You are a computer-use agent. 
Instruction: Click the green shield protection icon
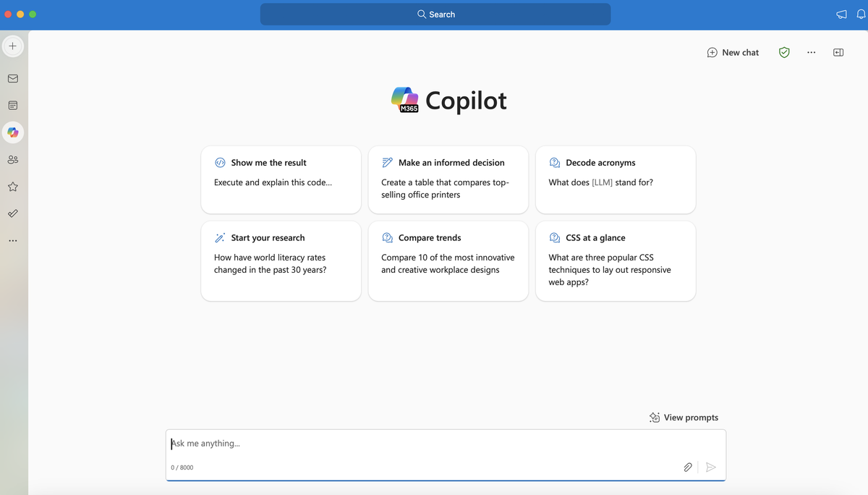coord(784,52)
